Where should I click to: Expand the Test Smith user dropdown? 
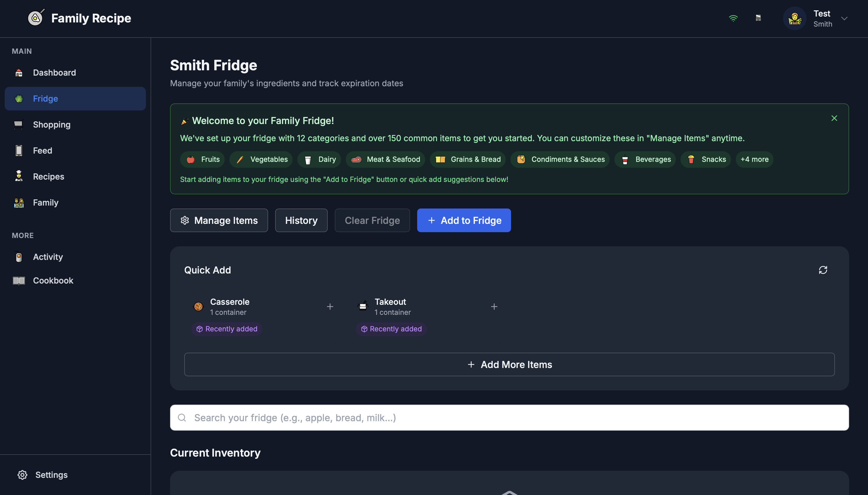tap(844, 18)
